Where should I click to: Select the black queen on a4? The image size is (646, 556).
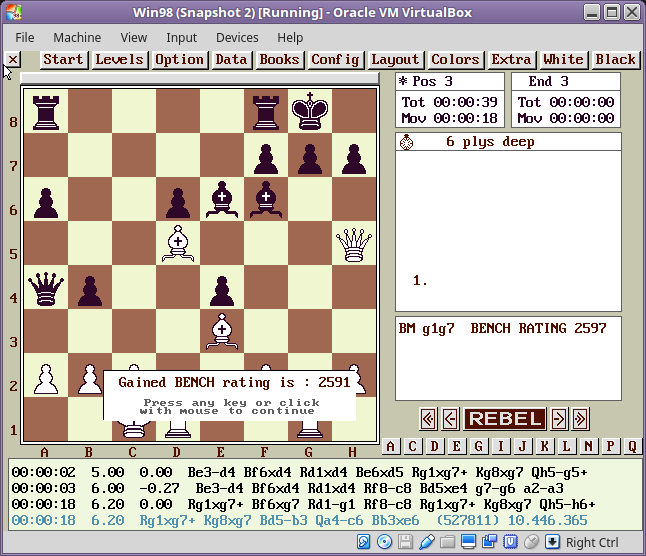[x=46, y=289]
